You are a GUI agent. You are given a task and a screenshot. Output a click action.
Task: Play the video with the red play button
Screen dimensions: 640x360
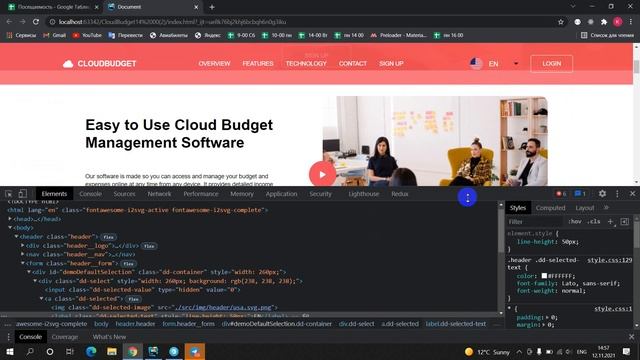[x=322, y=174]
